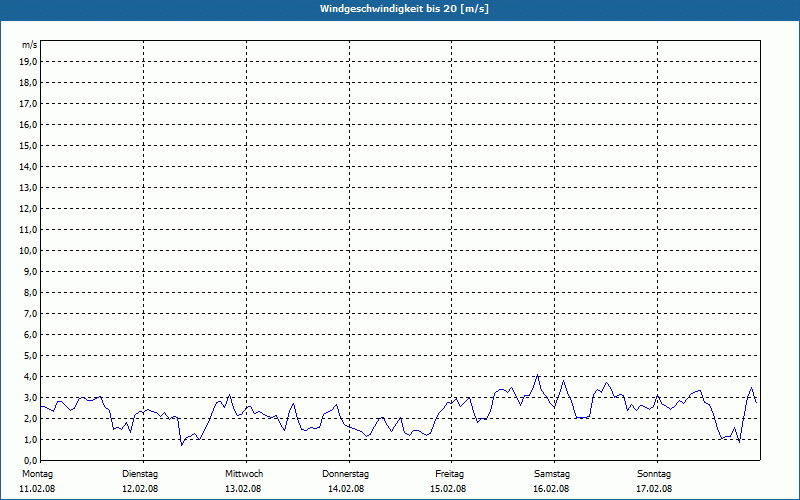Click the 19,0 y-axis value
The height and width of the screenshot is (500, 800).
click(28, 62)
